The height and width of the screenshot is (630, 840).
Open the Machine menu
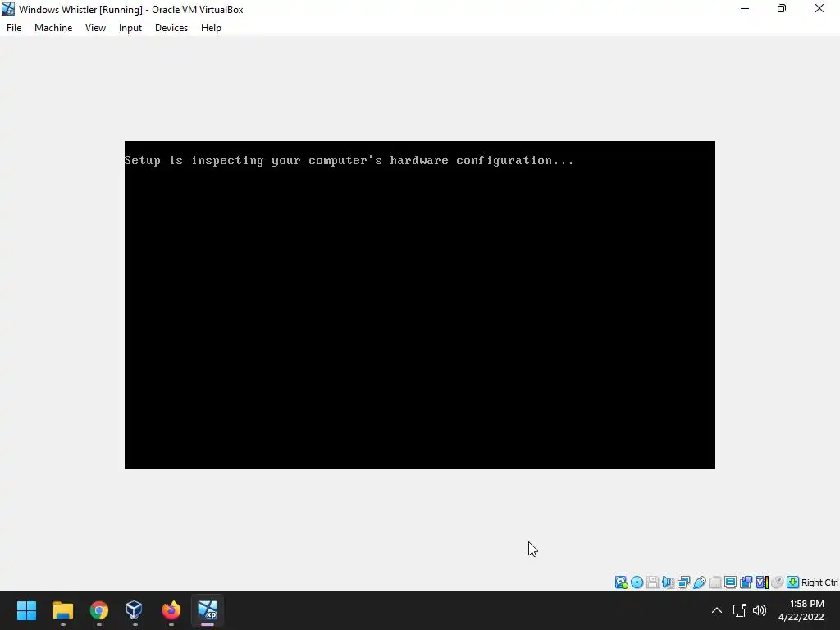click(x=53, y=28)
